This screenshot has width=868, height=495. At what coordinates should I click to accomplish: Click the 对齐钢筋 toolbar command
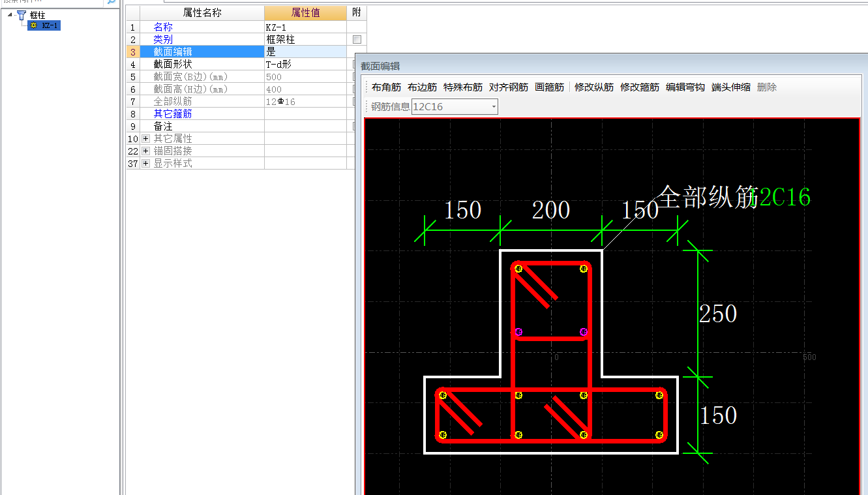click(509, 87)
